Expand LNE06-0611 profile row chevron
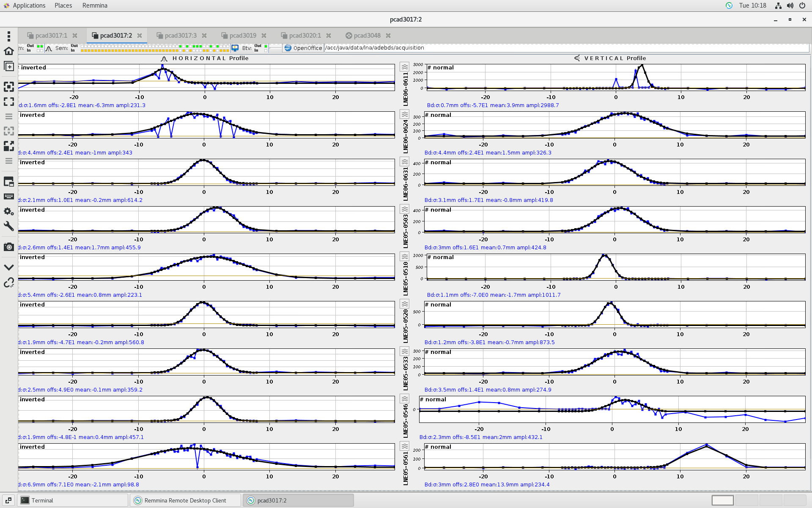This screenshot has height=508, width=812. 405,67
